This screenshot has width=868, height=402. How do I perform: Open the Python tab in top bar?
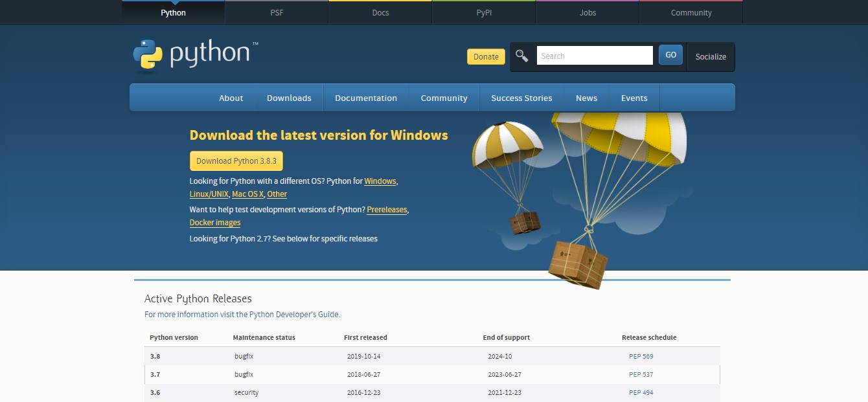pyautogui.click(x=173, y=12)
